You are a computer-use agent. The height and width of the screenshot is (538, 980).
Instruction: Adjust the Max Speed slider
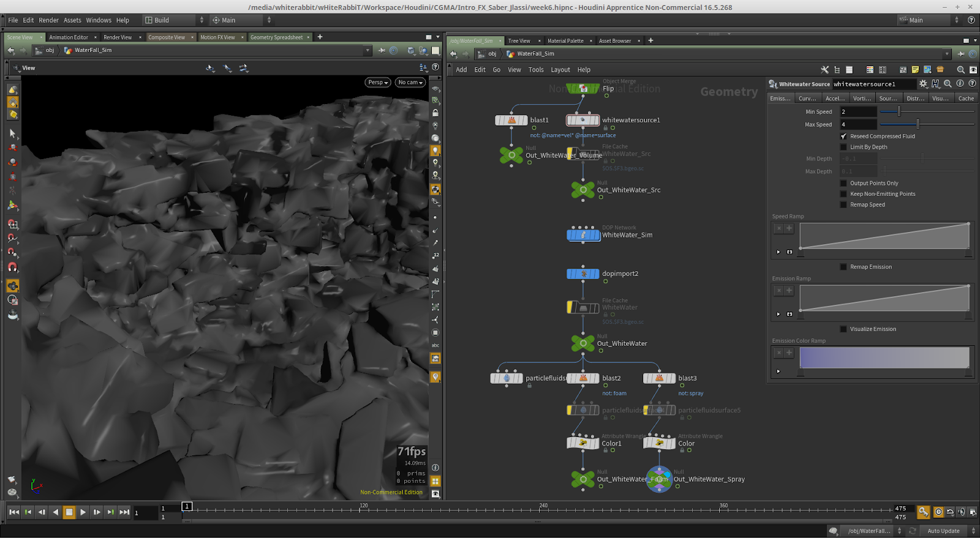(918, 125)
